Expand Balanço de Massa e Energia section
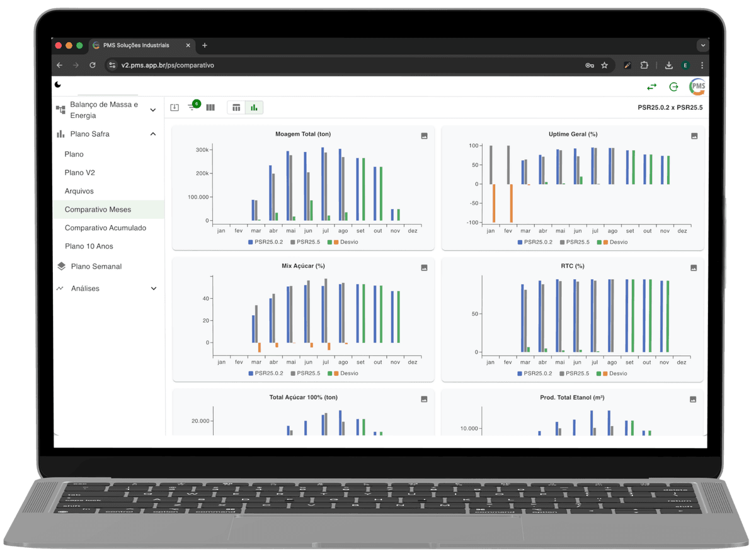 [152, 110]
